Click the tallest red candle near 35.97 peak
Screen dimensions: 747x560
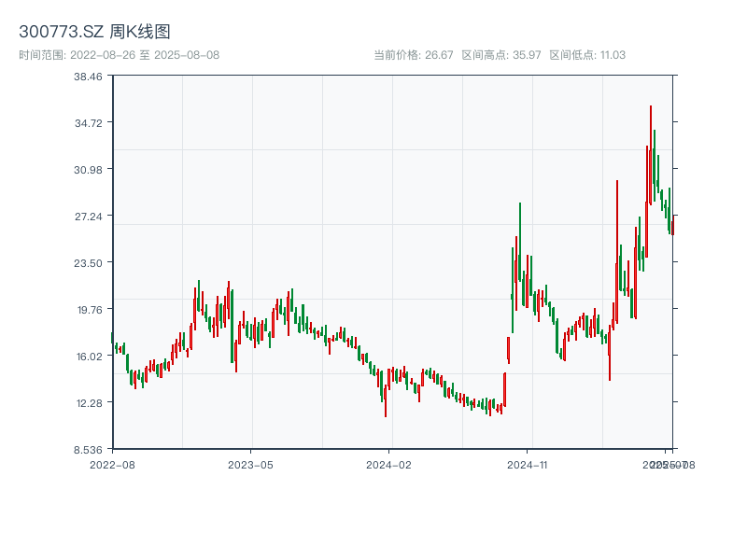(x=651, y=155)
